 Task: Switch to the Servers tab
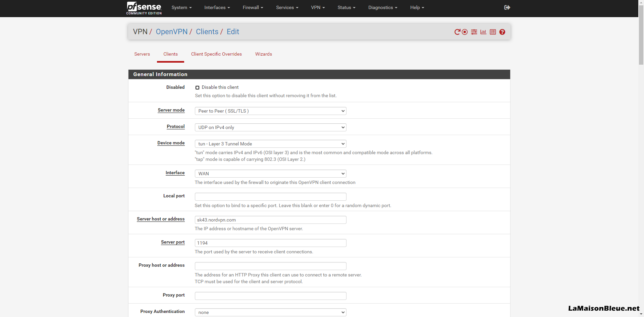click(x=142, y=54)
